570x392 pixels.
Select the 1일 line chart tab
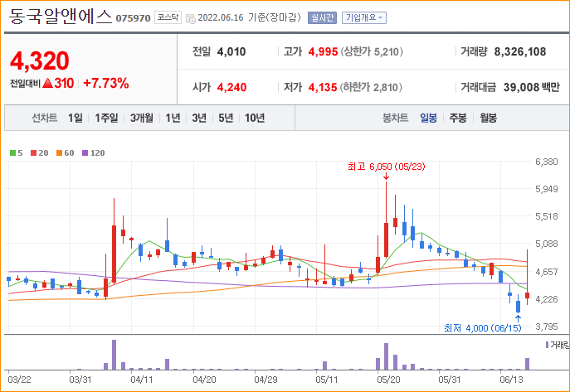[x=76, y=118]
